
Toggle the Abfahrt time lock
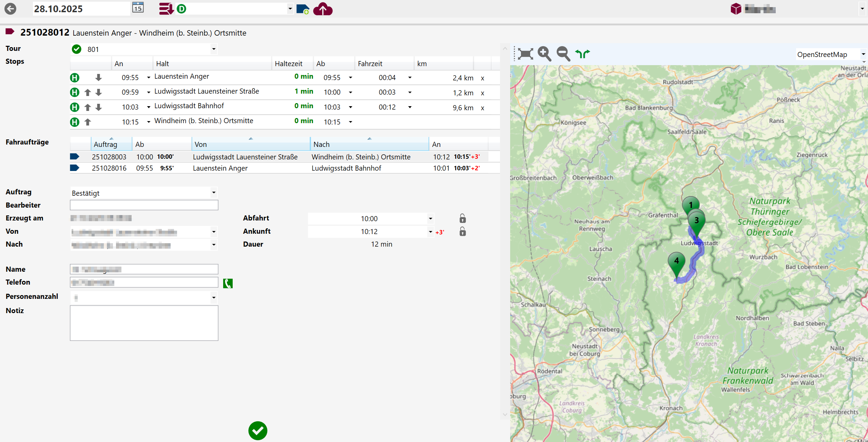462,218
